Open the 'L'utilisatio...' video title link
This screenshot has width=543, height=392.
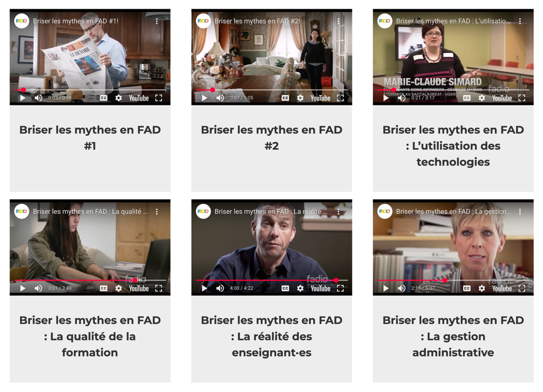click(x=453, y=21)
